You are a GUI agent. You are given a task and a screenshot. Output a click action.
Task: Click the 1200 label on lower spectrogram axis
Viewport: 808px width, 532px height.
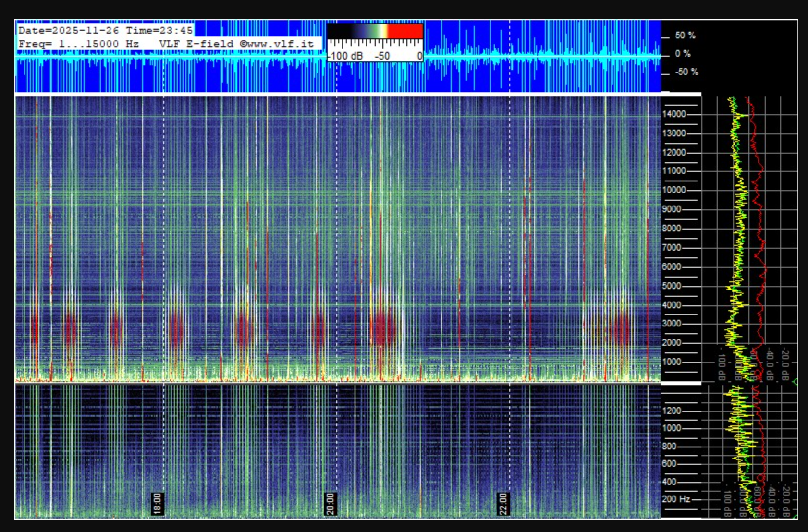click(x=672, y=411)
